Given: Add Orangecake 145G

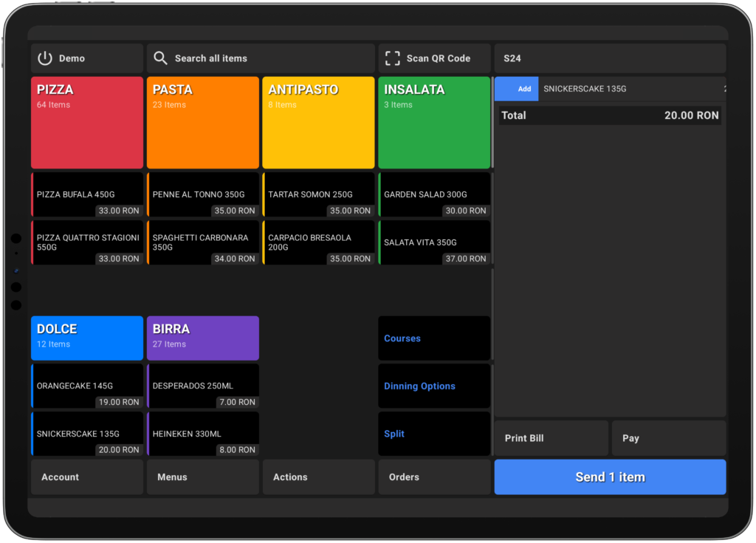Looking at the screenshot, I should point(87,386).
